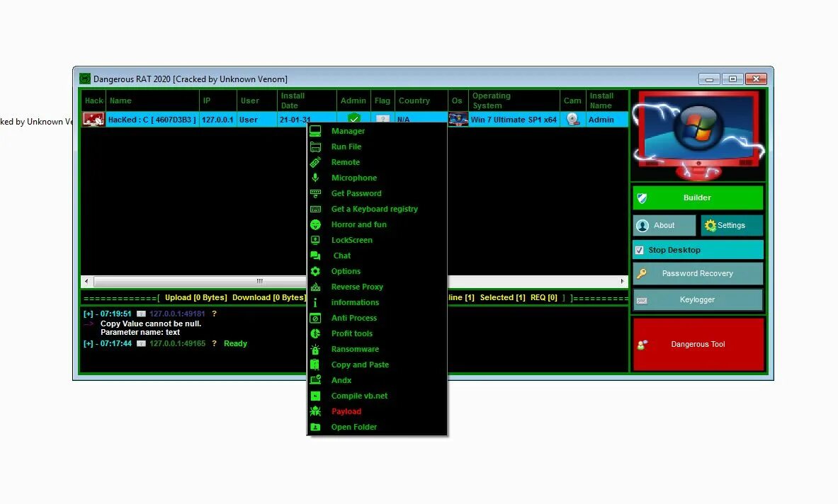Click the 'Ready' log status text
Viewport: 838px width, 504px height.
tap(235, 343)
